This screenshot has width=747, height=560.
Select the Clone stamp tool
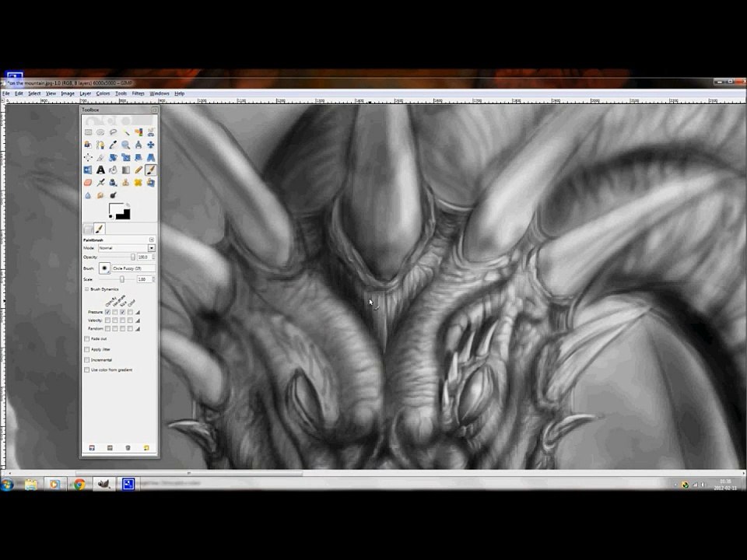(x=126, y=182)
